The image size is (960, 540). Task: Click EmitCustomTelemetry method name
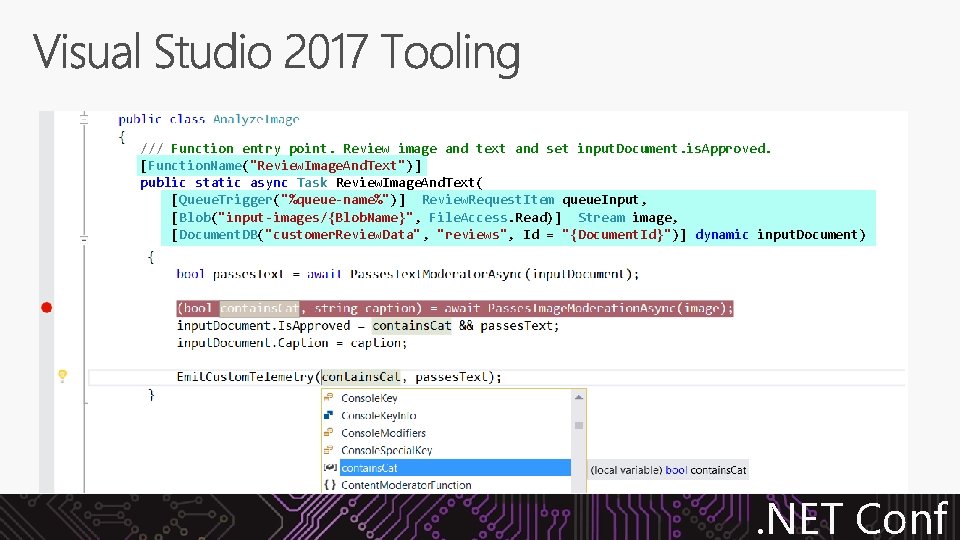point(245,377)
